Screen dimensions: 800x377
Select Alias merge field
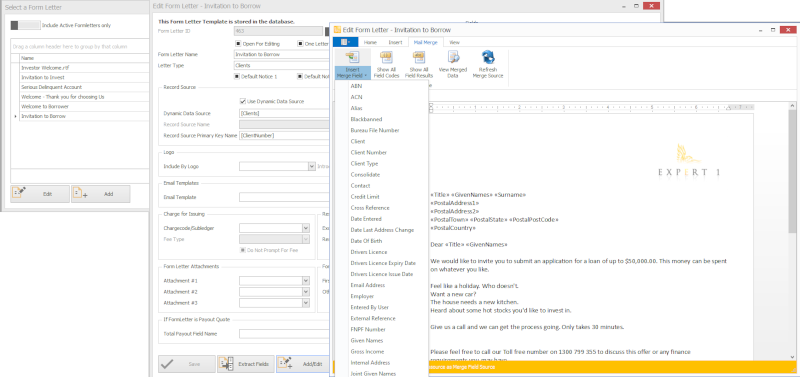pos(382,108)
